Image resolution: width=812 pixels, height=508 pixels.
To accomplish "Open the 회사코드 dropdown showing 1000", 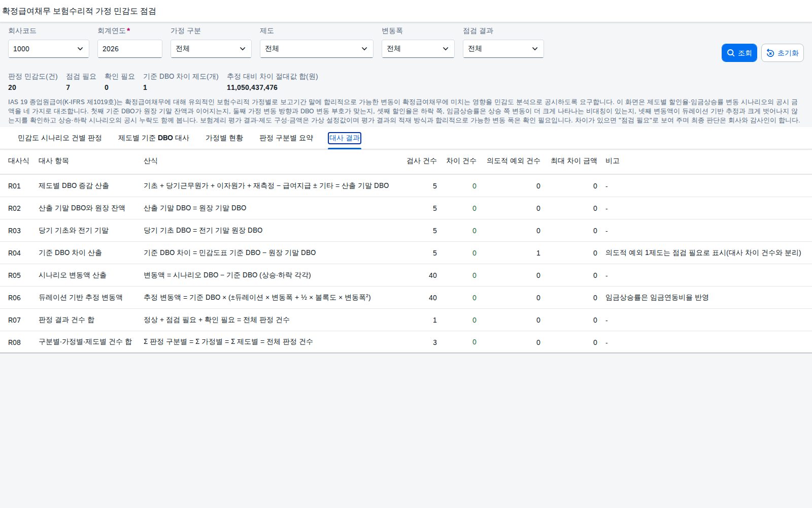I will 49,49.
